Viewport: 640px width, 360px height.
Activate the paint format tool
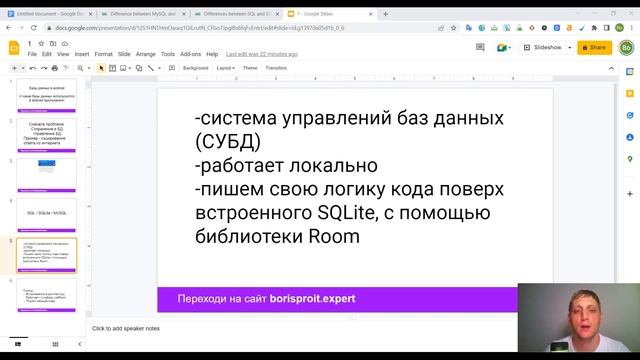point(66,68)
